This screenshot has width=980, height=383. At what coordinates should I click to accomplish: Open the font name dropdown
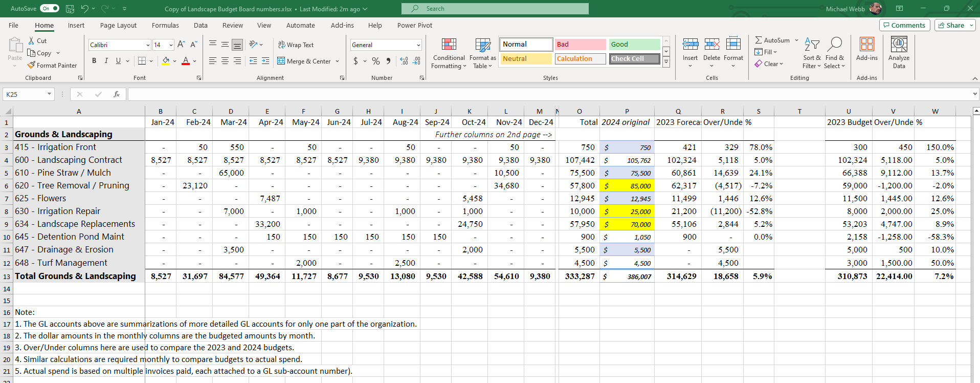[x=148, y=45]
